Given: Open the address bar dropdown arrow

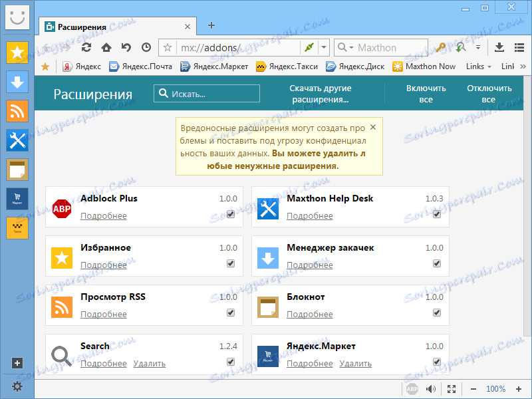Looking at the screenshot, I should point(324,47).
